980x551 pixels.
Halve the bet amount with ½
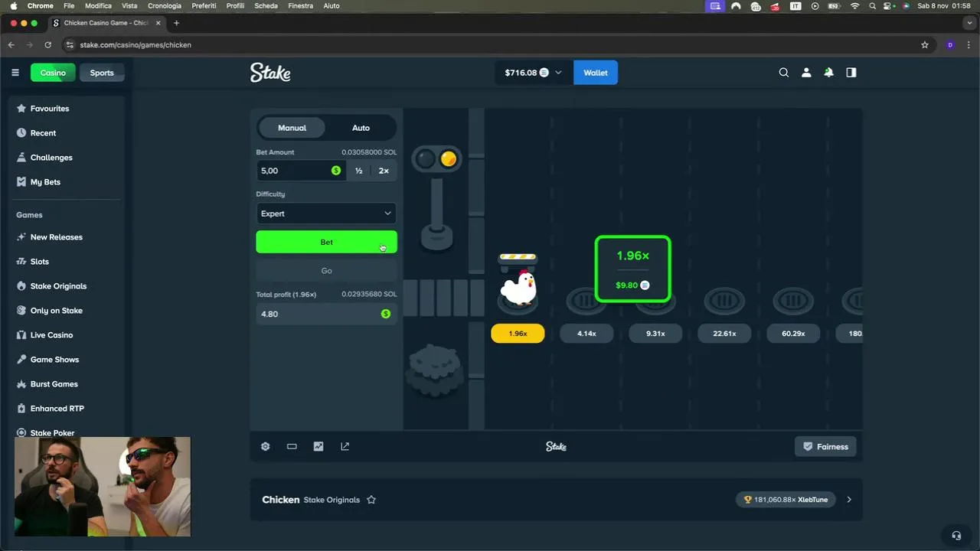tap(358, 171)
